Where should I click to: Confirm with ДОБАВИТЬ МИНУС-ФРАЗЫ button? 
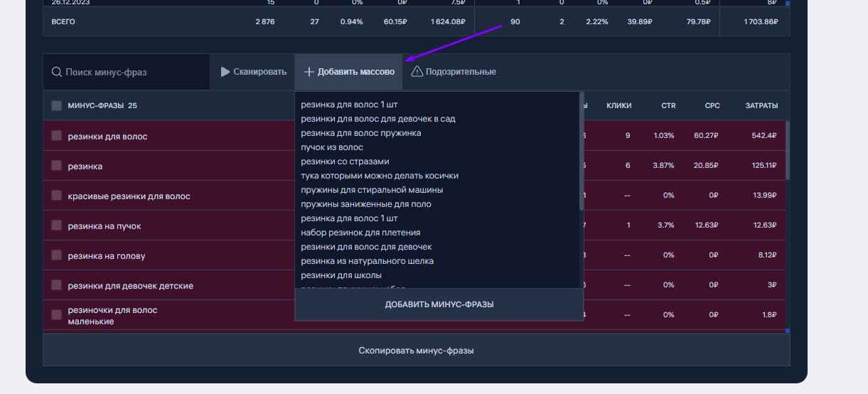(x=439, y=304)
